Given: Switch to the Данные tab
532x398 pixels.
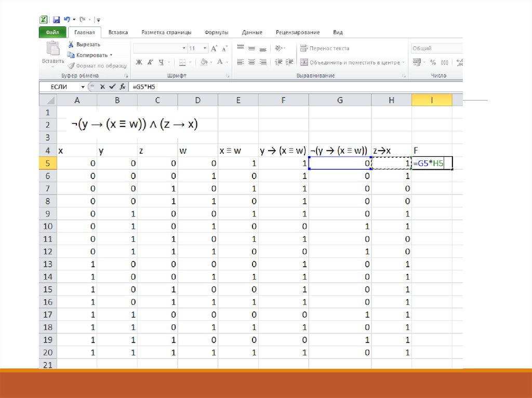Looking at the screenshot, I should pyautogui.click(x=252, y=32).
